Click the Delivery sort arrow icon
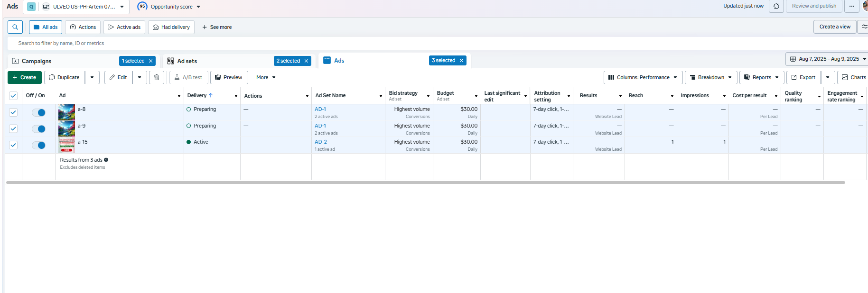Viewport: 868px width, 293px height. [x=211, y=95]
